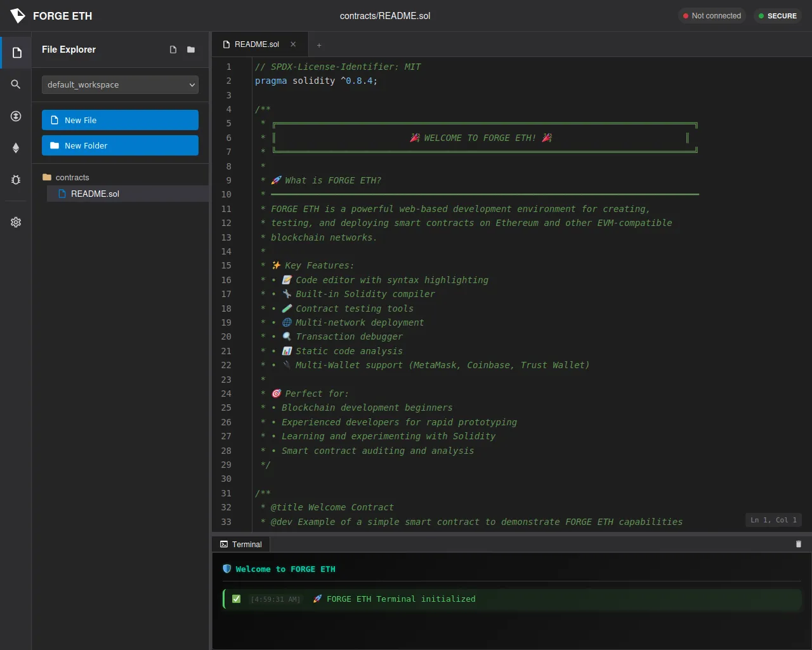This screenshot has width=812, height=650.
Task: Open Settings gear in sidebar
Action: pyautogui.click(x=16, y=222)
